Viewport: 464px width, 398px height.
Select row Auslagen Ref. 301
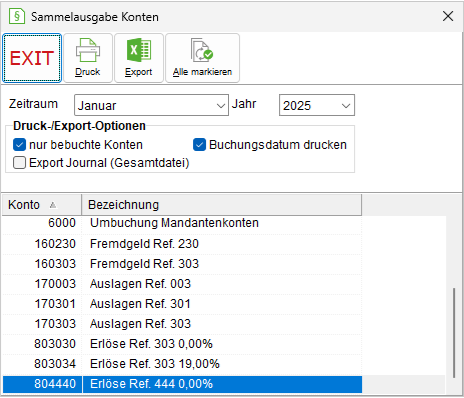point(182,304)
